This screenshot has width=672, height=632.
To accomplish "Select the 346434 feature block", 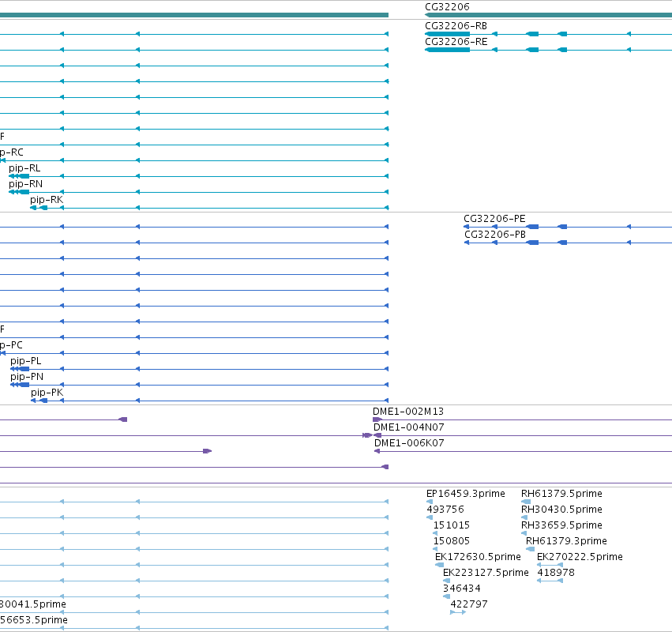I will coord(447,596).
